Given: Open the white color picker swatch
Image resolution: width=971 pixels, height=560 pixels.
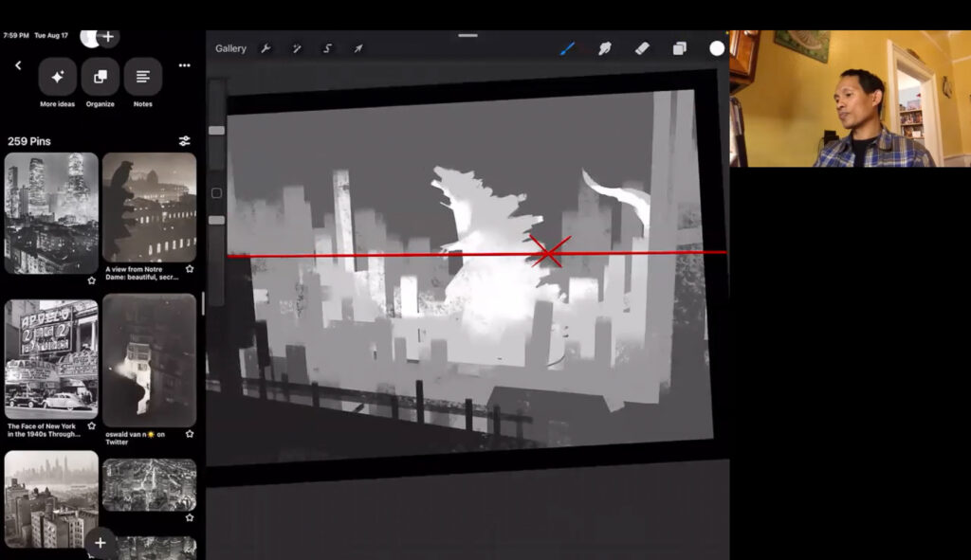Looking at the screenshot, I should click(717, 48).
